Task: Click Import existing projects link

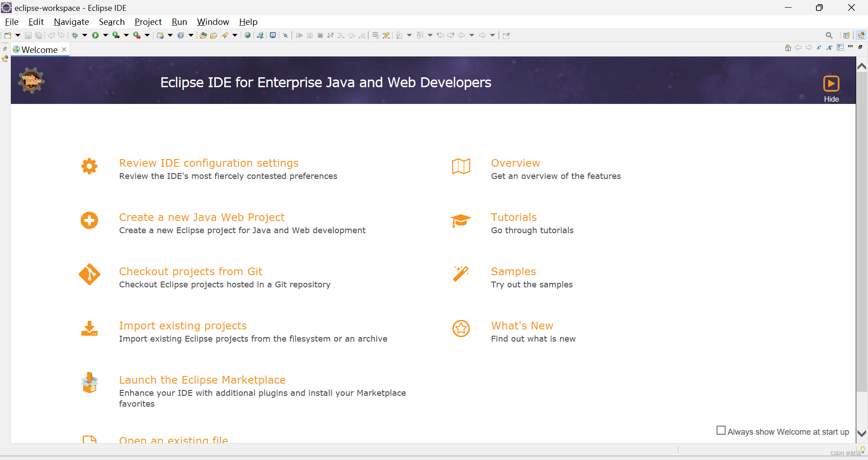Action: coord(183,326)
